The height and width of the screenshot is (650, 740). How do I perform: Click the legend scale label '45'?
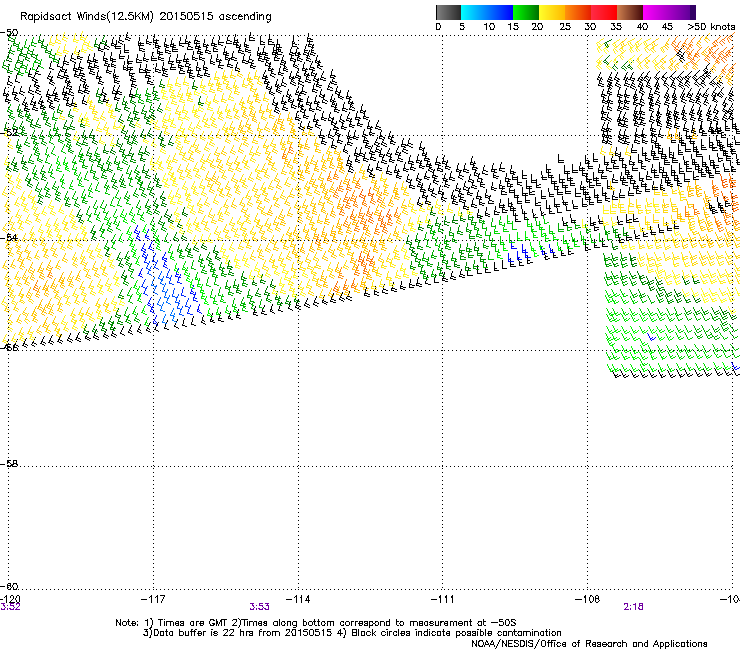coord(667,27)
